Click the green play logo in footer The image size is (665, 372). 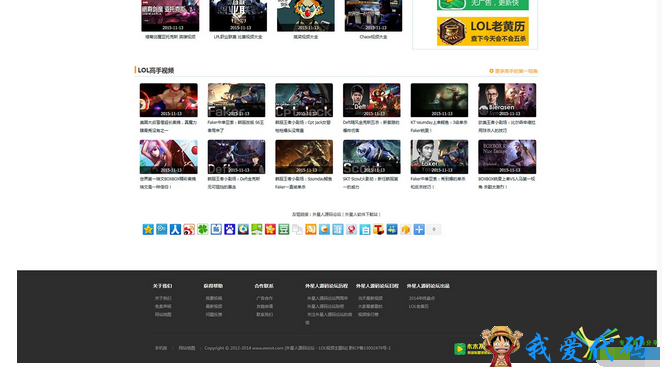click(x=460, y=349)
